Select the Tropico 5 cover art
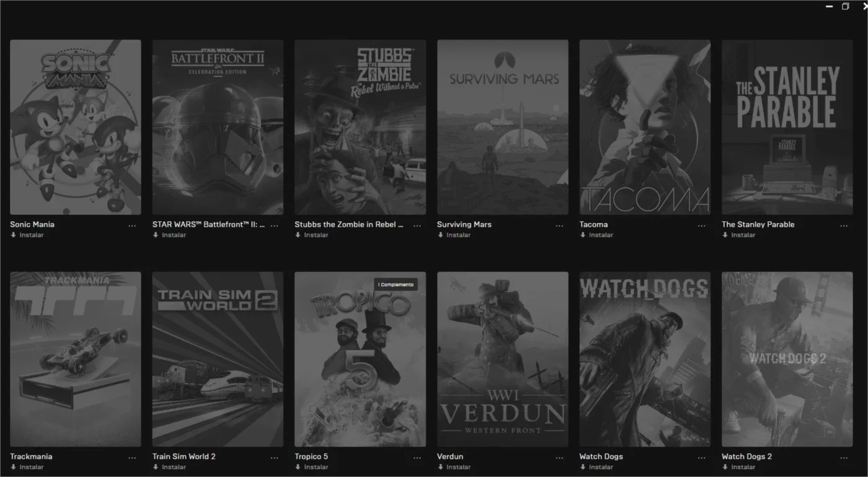The width and height of the screenshot is (868, 477). click(360, 359)
